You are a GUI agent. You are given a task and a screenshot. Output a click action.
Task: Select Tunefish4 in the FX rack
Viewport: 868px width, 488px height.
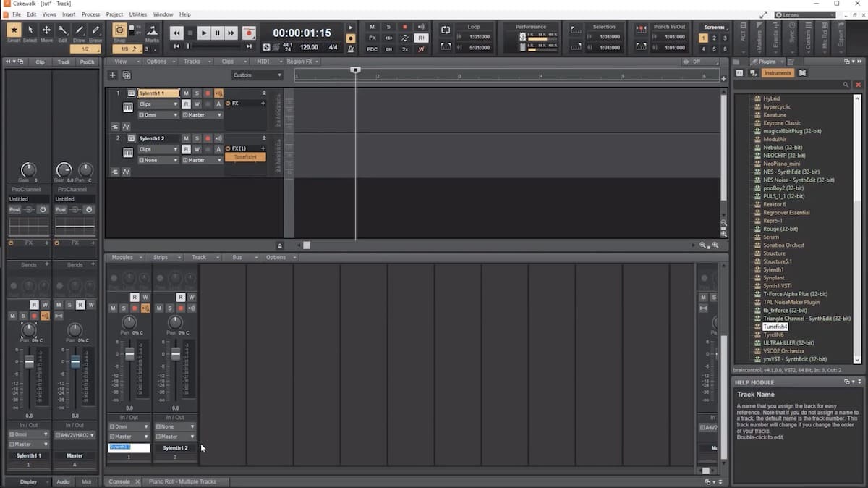[x=245, y=157]
